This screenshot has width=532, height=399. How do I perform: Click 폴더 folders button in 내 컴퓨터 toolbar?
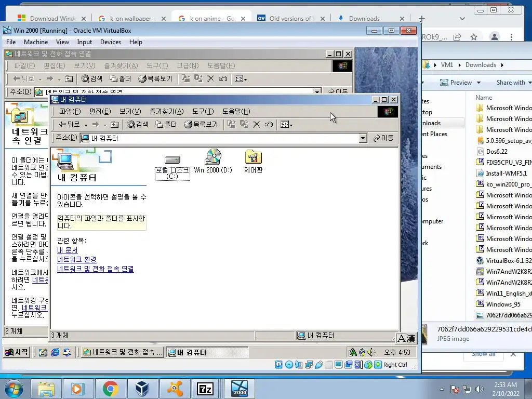(x=166, y=125)
